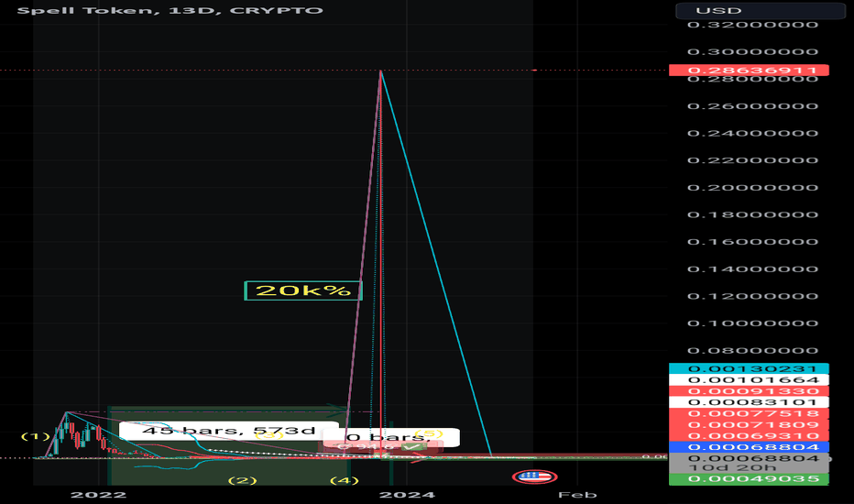Select Elliott wave label (1)

click(x=36, y=436)
